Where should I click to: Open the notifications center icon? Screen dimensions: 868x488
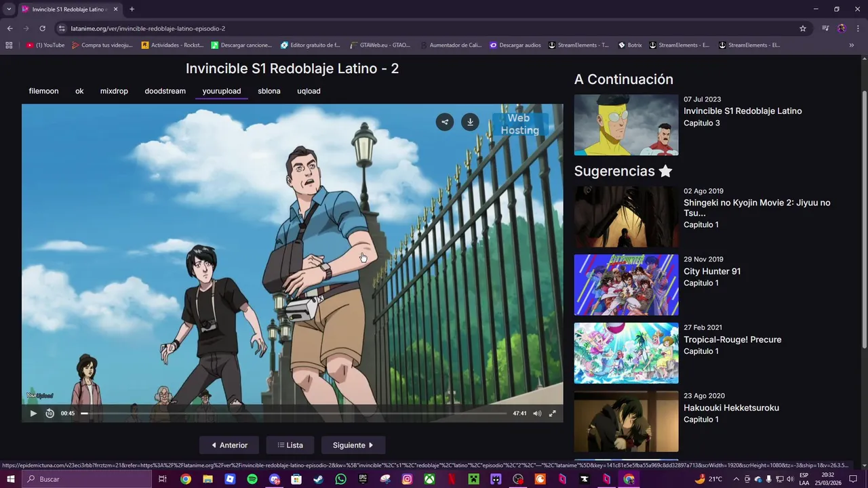(853, 479)
